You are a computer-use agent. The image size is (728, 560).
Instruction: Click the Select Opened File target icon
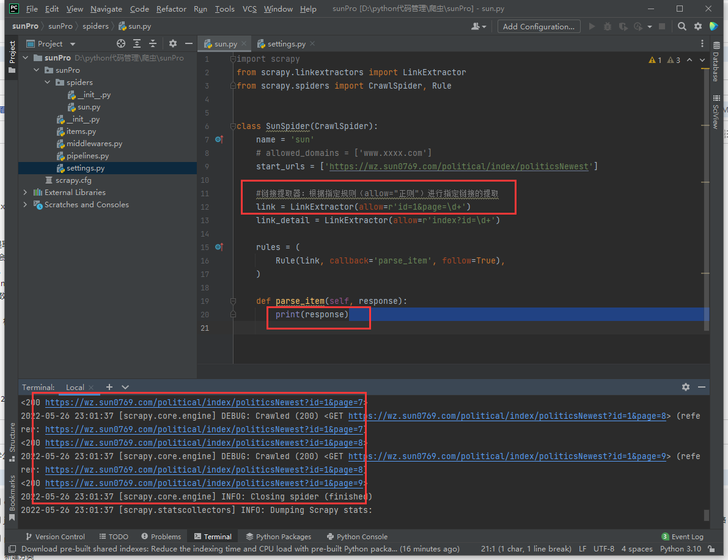point(121,43)
